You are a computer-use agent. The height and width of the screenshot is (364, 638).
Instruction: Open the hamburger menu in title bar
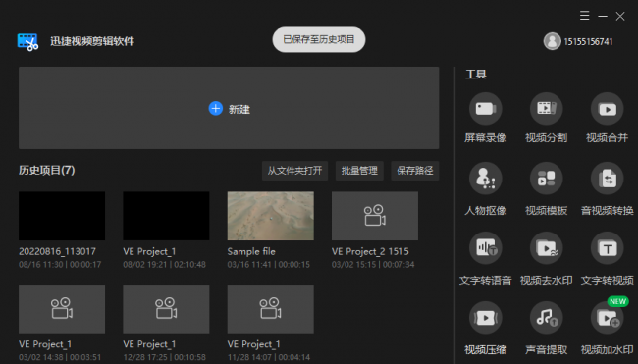(x=584, y=16)
